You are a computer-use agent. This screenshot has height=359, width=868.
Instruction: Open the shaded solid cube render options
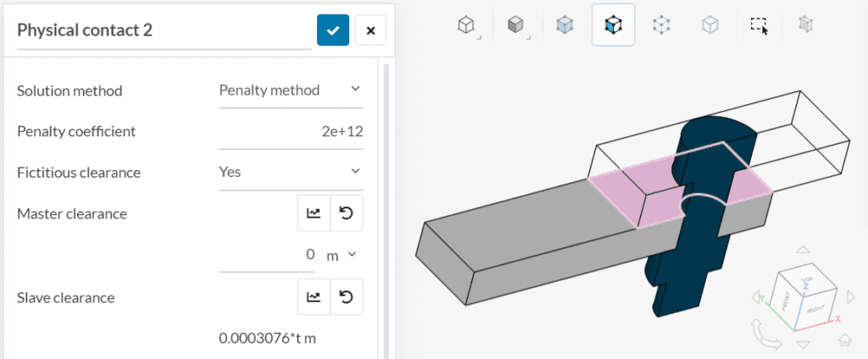pyautogui.click(x=515, y=25)
